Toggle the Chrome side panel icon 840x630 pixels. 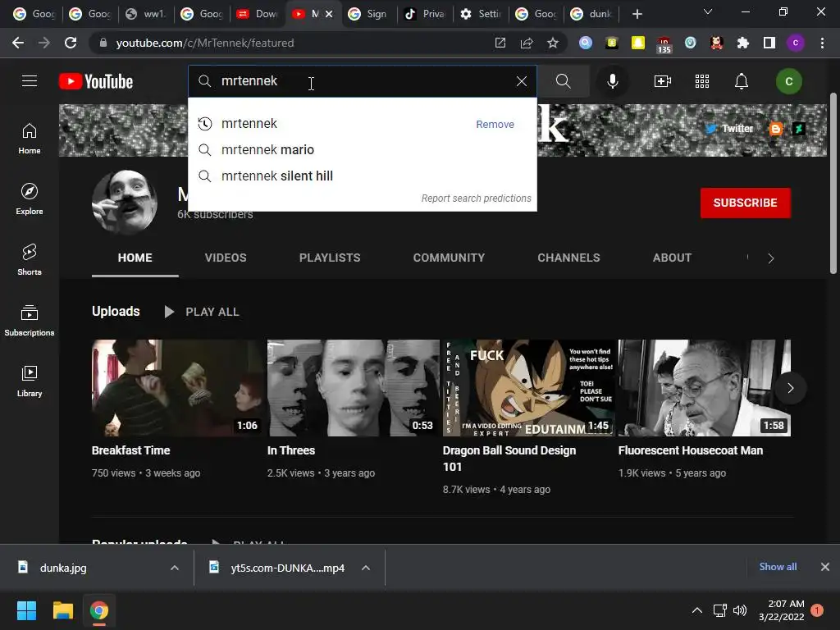769,43
